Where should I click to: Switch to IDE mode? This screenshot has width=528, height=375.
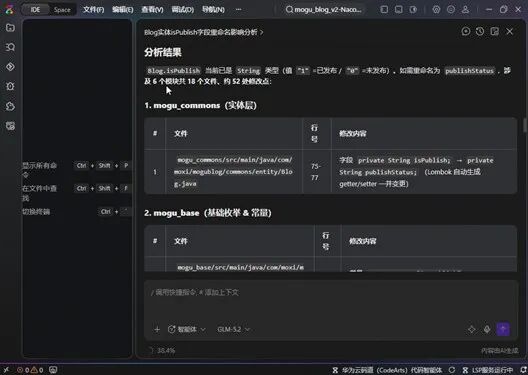click(x=35, y=10)
